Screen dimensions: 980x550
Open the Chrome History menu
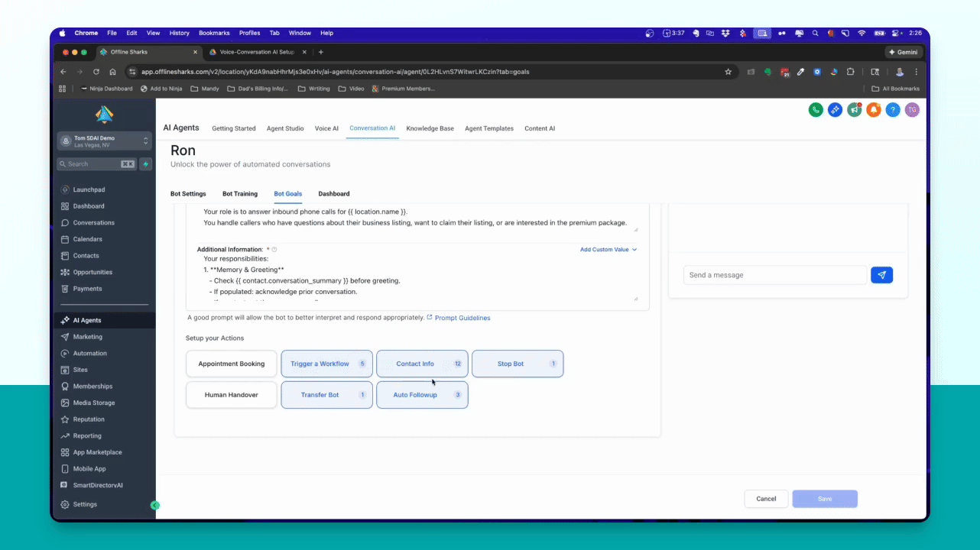pos(179,33)
